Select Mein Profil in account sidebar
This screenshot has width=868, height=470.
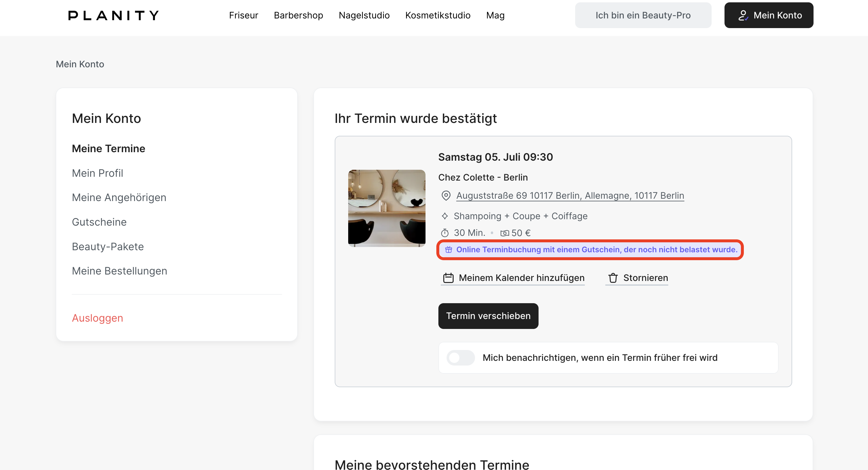point(98,173)
